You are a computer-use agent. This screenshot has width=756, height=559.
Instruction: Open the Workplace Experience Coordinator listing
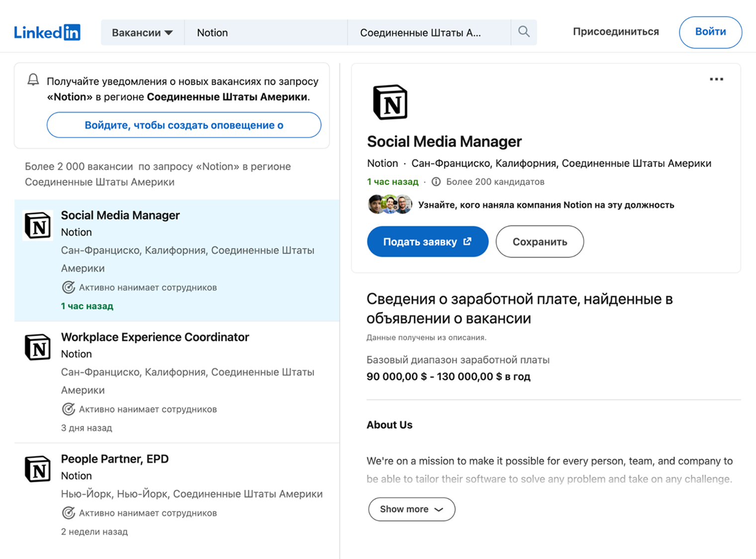(155, 337)
